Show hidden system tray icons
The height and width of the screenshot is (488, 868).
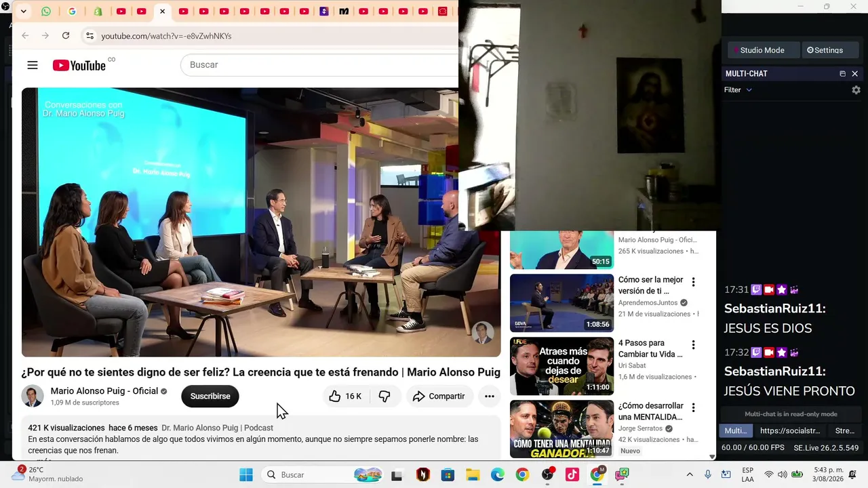690,474
